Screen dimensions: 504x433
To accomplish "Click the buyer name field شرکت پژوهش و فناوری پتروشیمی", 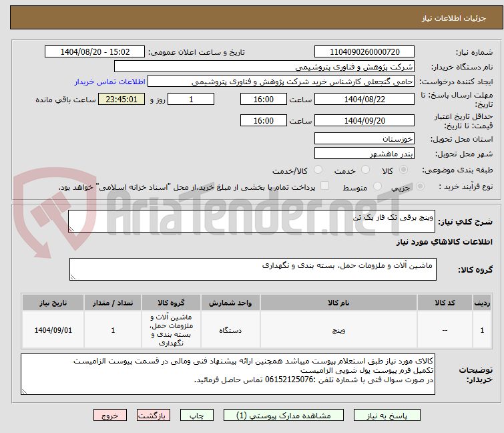I will (x=264, y=67).
